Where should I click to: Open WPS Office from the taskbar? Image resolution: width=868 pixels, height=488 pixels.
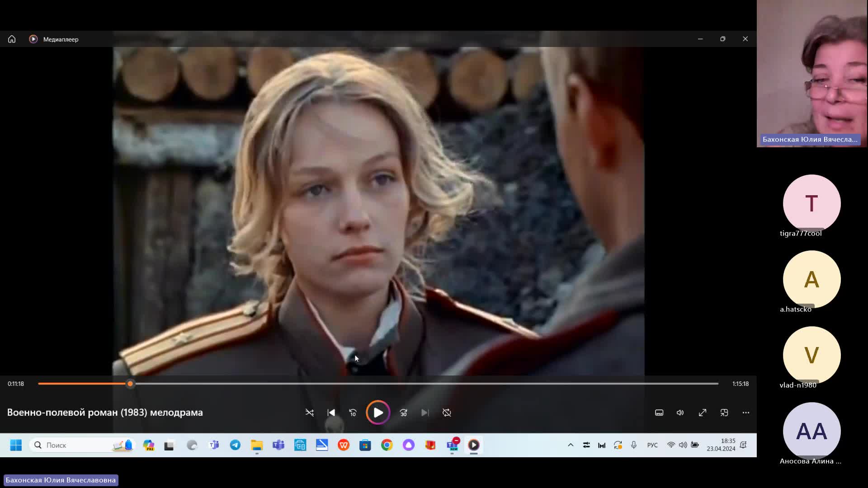344,446
